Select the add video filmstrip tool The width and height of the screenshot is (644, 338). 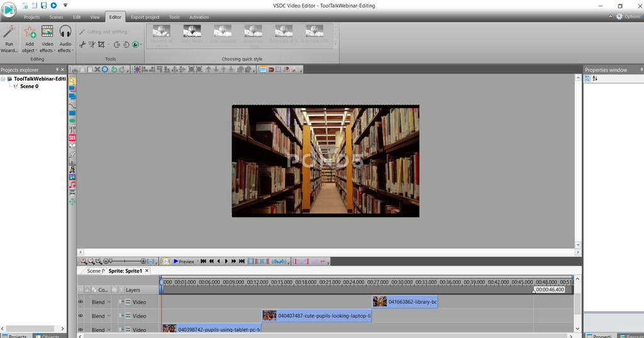72,193
